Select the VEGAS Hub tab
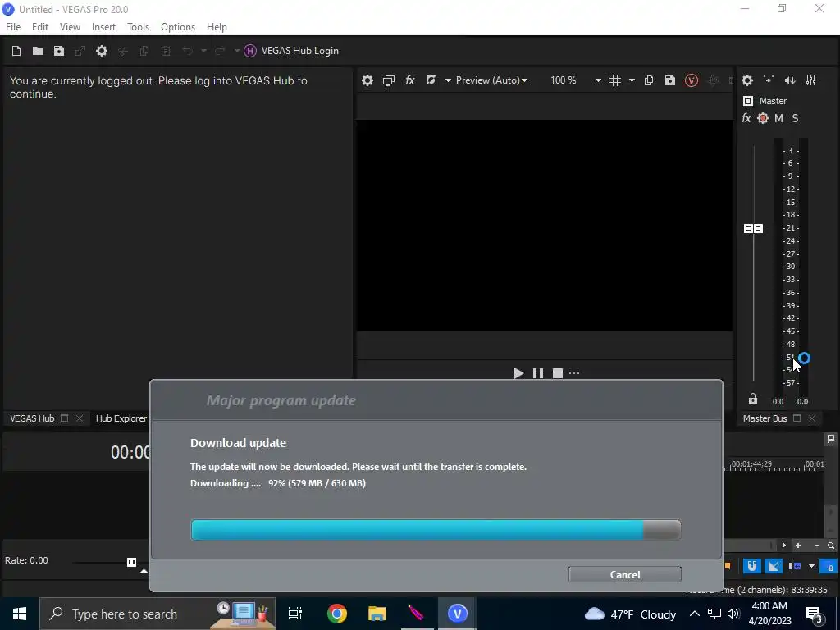Screen dimensions: 840x630 coord(32,418)
